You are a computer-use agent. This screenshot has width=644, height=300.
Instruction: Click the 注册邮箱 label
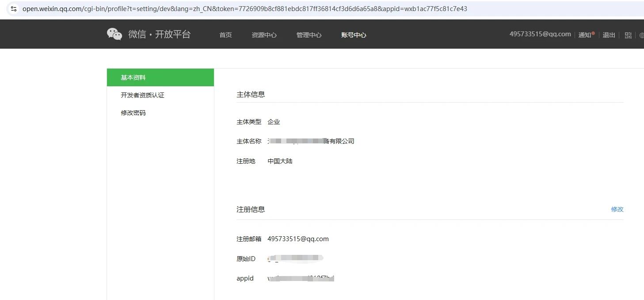point(249,239)
